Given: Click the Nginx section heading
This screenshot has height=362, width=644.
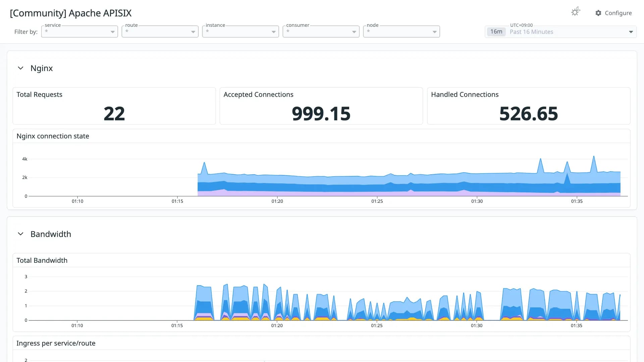Looking at the screenshot, I should [x=42, y=68].
